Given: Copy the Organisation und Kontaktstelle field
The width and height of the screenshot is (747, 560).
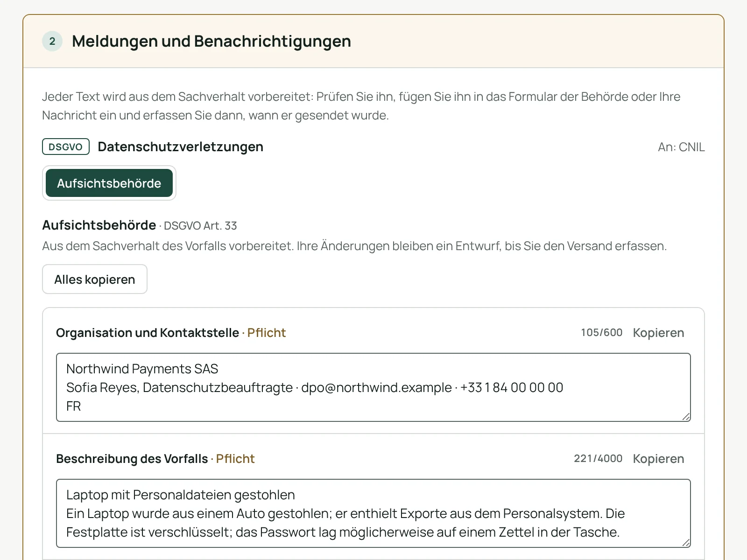Looking at the screenshot, I should pyautogui.click(x=658, y=333).
